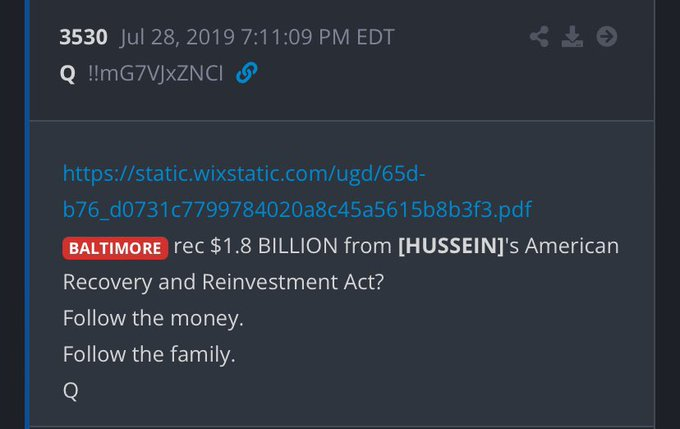Viewport: 680px width, 429px height.
Task: Click the "Follow the family." line
Action: [149, 354]
